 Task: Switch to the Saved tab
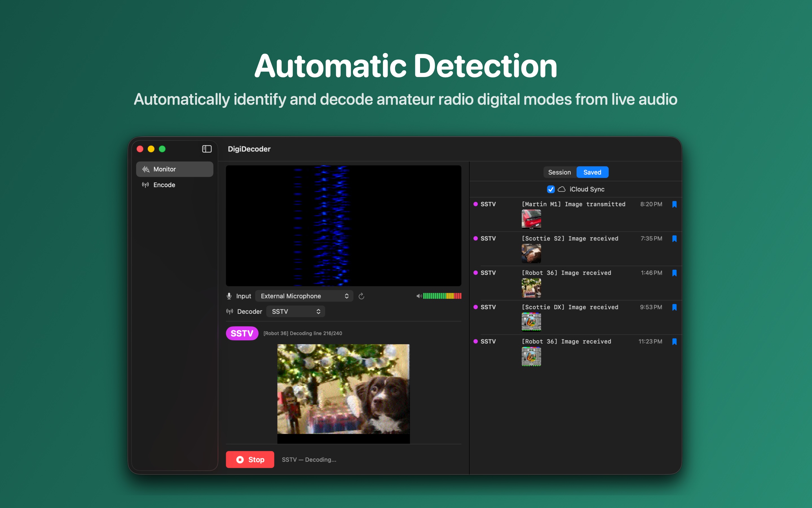tap(592, 172)
